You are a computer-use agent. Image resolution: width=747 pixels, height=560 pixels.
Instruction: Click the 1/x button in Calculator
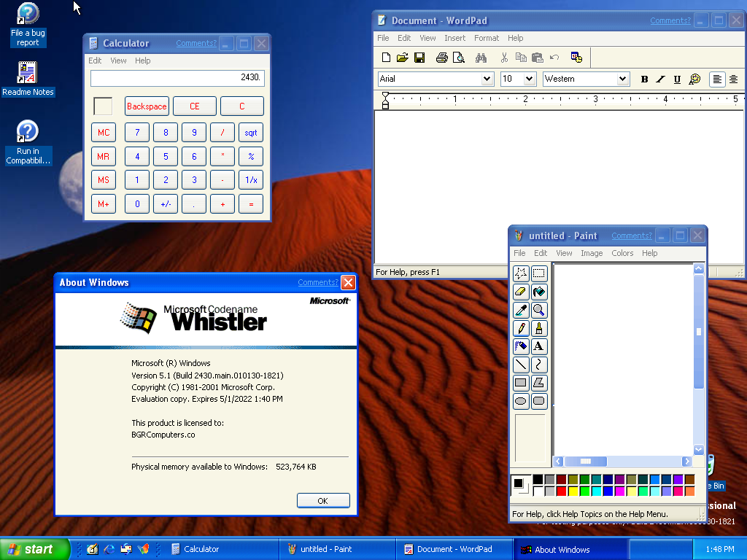point(251,180)
